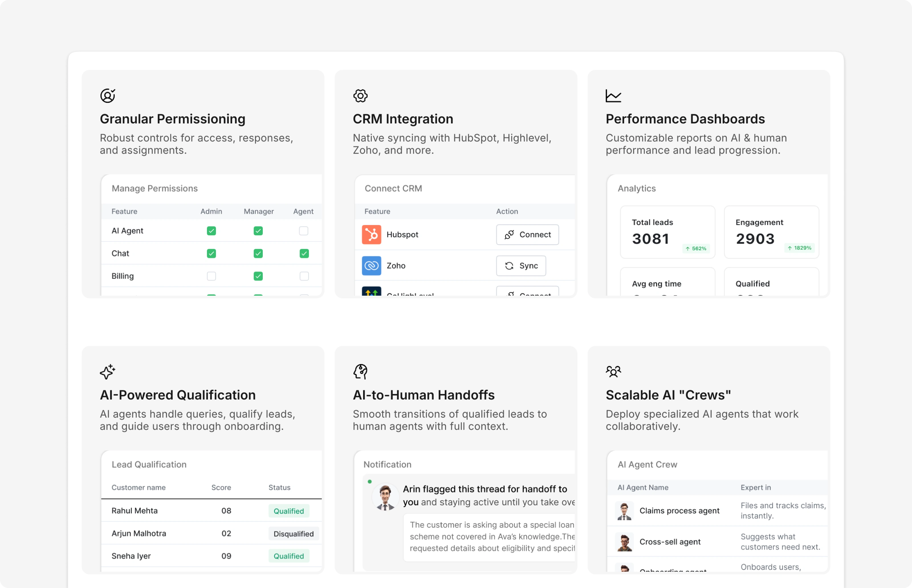Click Arjun Malhotra's Disqualified status badge
This screenshot has width=912, height=588.
tap(293, 534)
